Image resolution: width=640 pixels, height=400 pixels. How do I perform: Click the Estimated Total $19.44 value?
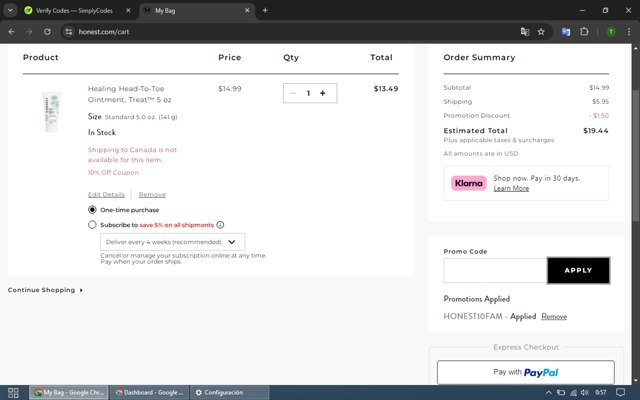(596, 131)
